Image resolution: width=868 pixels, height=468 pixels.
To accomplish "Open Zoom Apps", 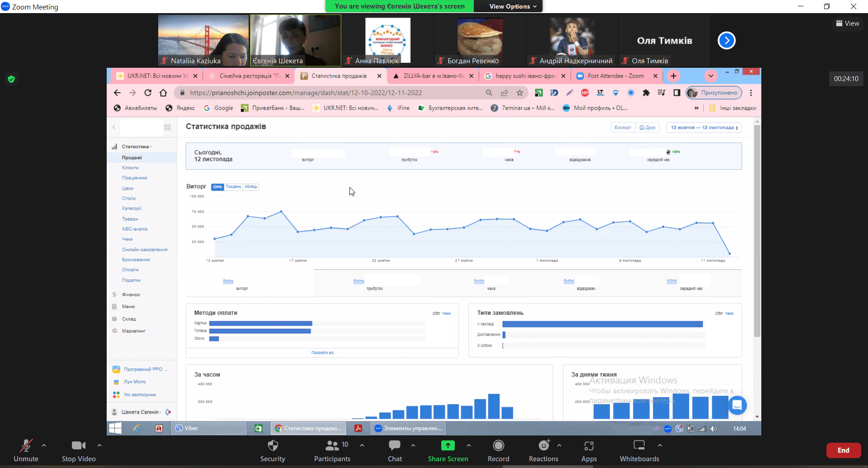I will click(x=589, y=450).
